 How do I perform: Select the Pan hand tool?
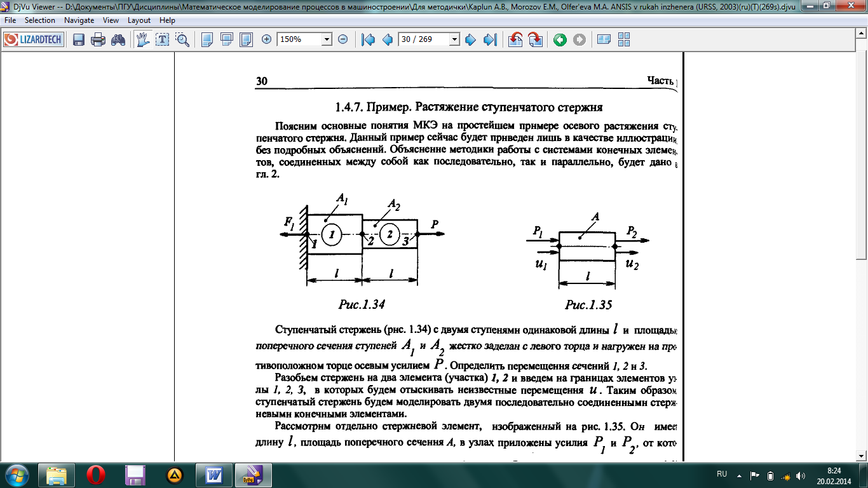[142, 39]
